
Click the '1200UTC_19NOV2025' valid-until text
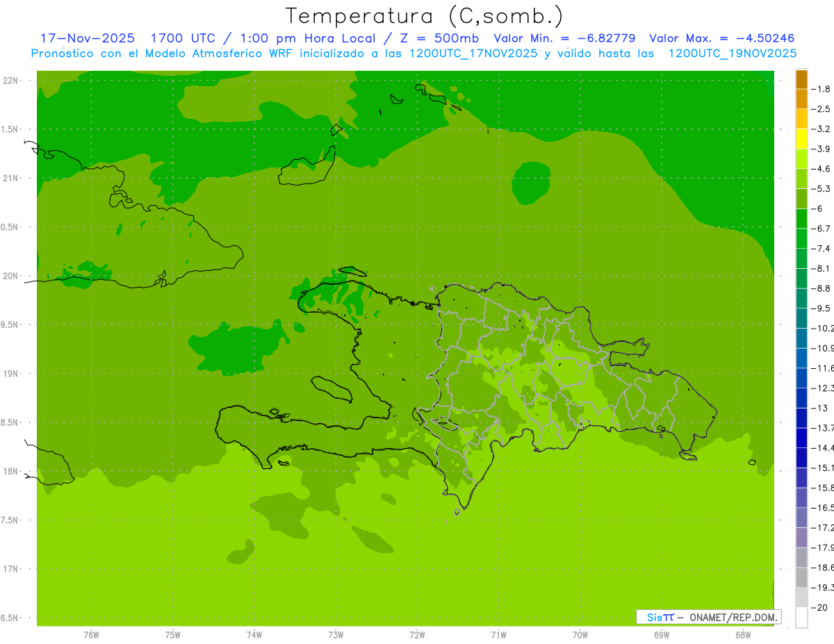732,53
